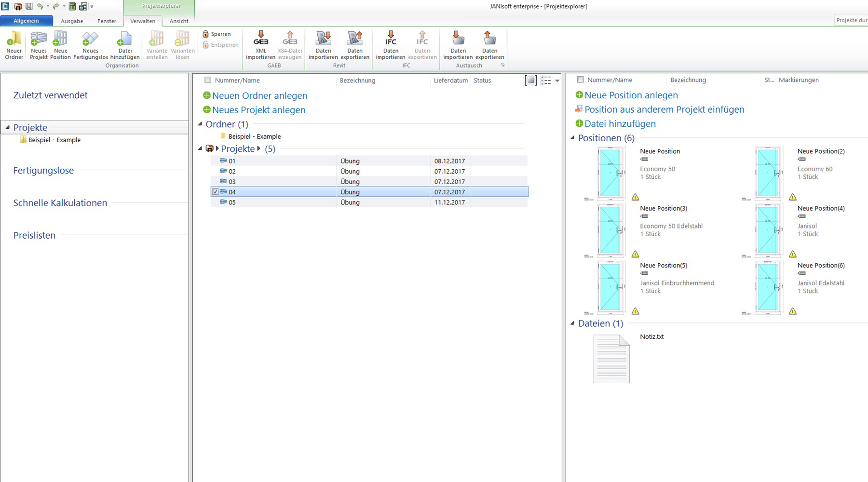Collapse the Ordner (1) group
Image resolution: width=868 pixels, height=482 pixels.
pyautogui.click(x=200, y=124)
